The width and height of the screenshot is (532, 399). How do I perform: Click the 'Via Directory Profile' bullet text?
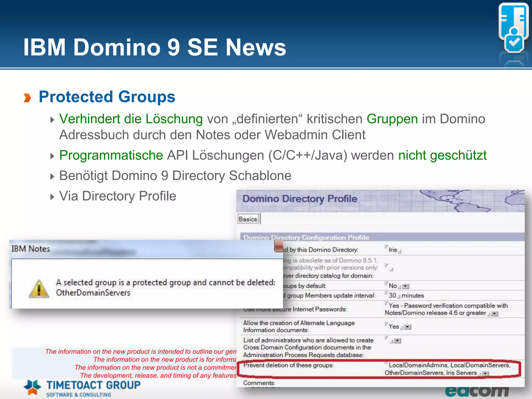pyautogui.click(x=118, y=196)
